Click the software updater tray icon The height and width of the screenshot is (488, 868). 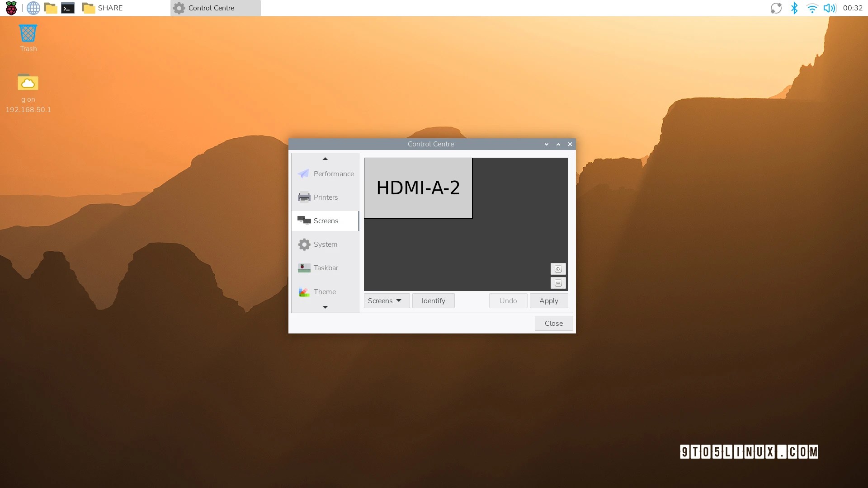[776, 8]
